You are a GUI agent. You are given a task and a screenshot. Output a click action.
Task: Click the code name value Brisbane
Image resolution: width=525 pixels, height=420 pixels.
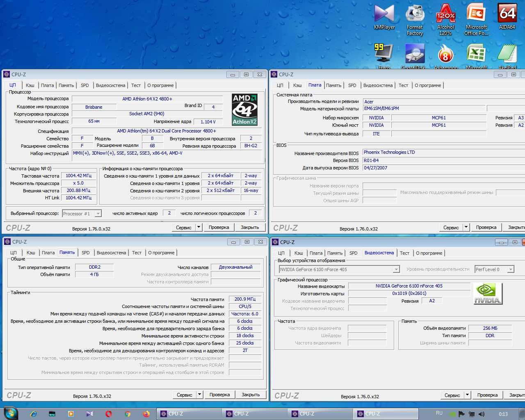point(94,107)
